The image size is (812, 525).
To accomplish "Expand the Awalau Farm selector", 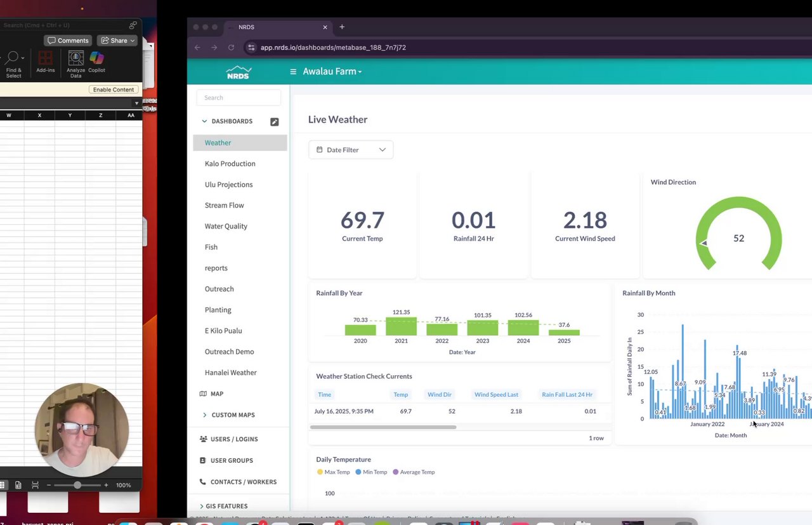I will [332, 72].
